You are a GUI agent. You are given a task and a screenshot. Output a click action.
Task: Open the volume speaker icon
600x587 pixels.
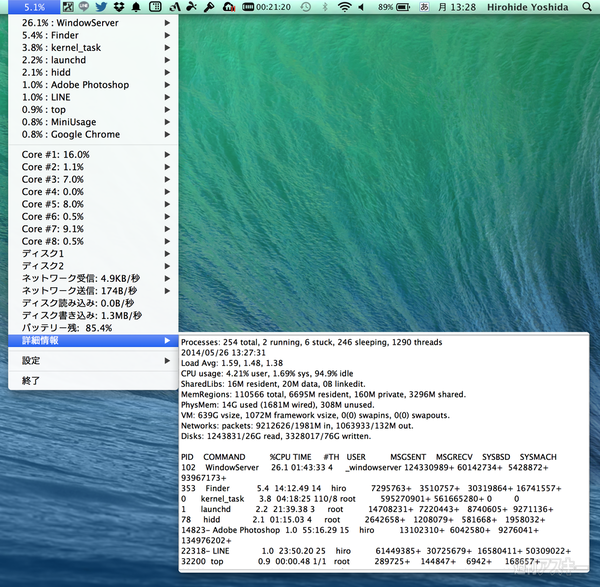pos(361,7)
